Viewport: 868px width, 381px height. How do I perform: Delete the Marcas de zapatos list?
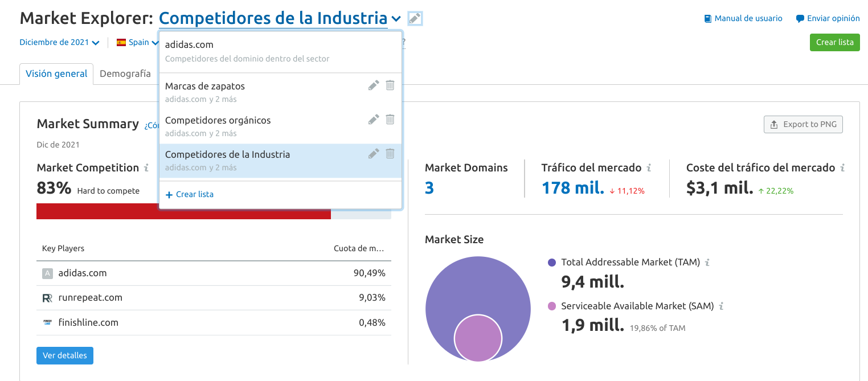(390, 85)
